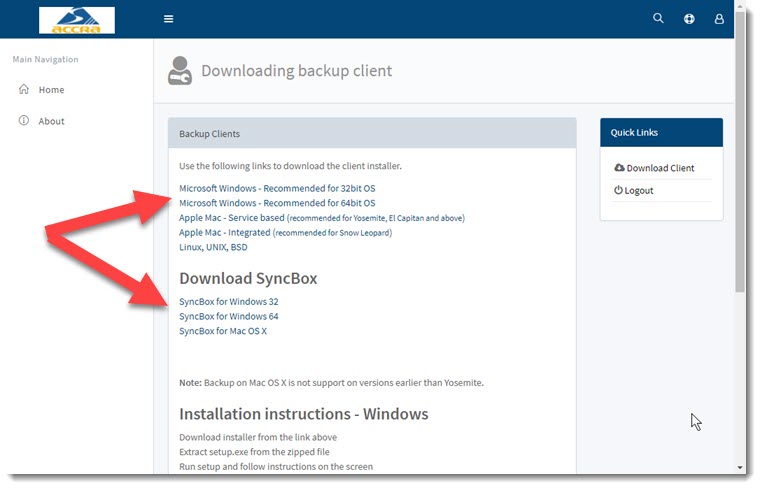Viewport: 761px width, 489px height.
Task: Download SyncBox for Mac OS X
Action: [x=223, y=331]
